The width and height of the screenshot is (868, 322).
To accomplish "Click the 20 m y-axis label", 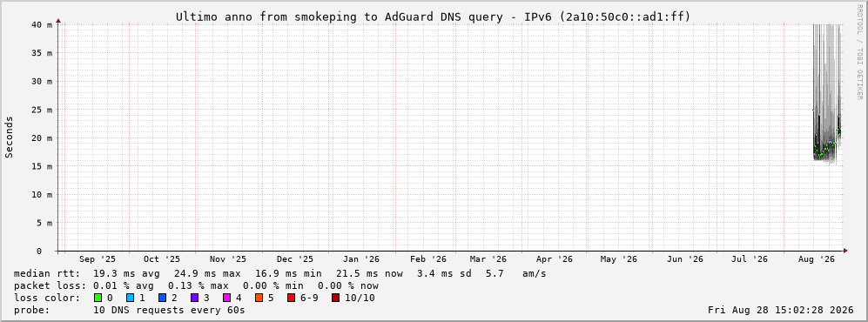I will pos(43,138).
